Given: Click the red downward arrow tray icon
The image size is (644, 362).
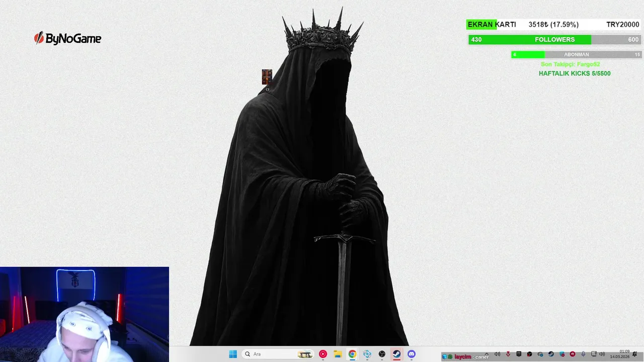Looking at the screenshot, I should pyautogui.click(x=508, y=354).
